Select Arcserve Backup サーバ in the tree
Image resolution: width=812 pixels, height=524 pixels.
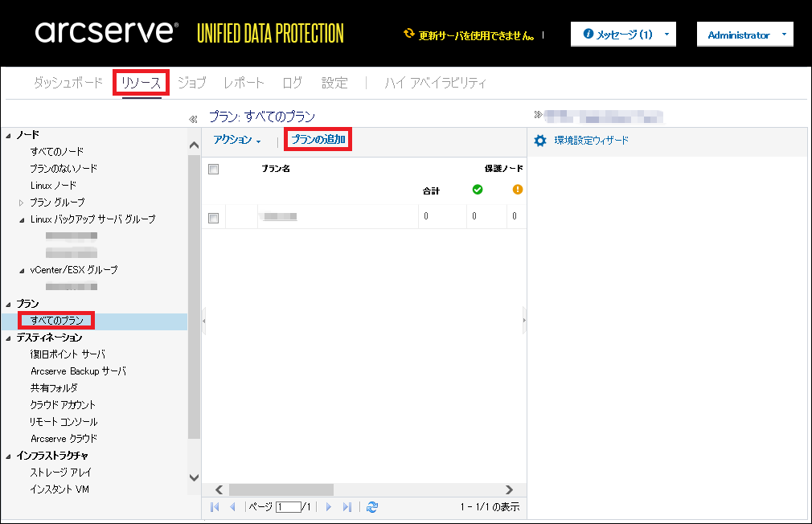tap(78, 371)
